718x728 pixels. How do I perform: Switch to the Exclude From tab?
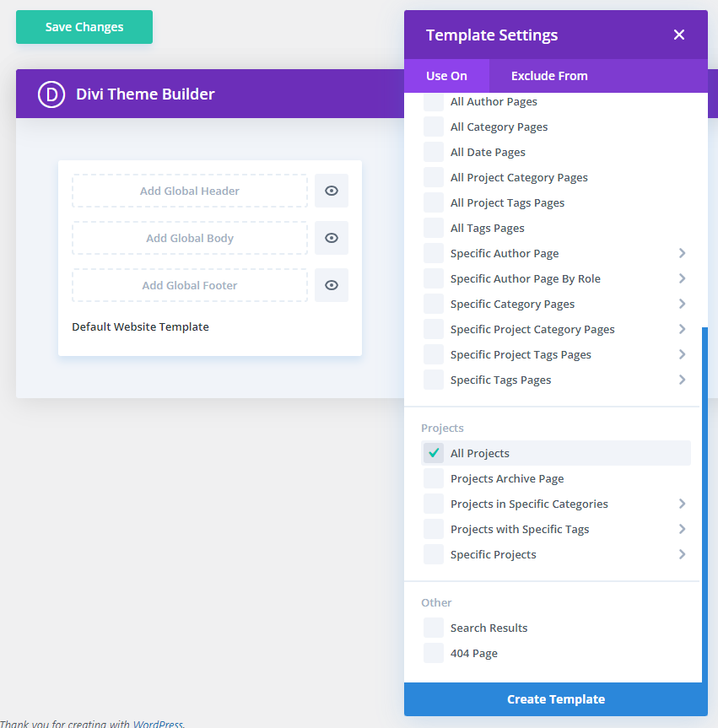(549, 76)
